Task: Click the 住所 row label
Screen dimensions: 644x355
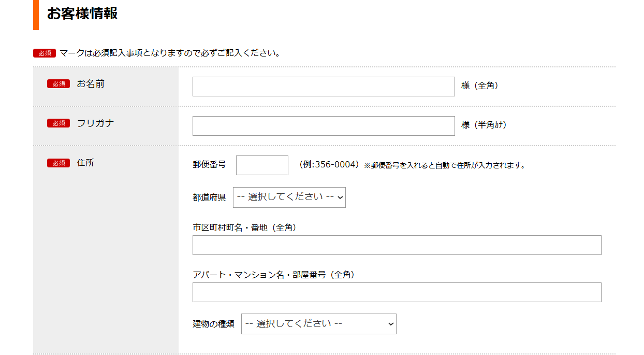Action: (x=85, y=163)
